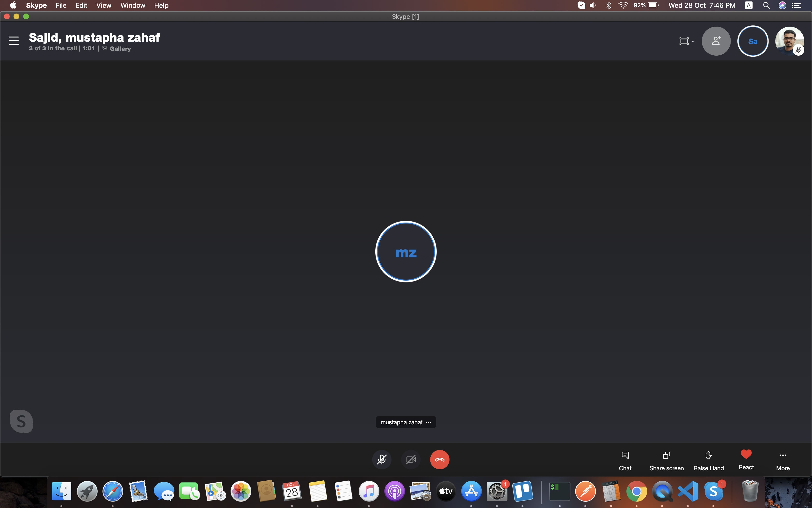Click the volume icon in menu bar
Image resolution: width=812 pixels, height=508 pixels.
tap(593, 5)
